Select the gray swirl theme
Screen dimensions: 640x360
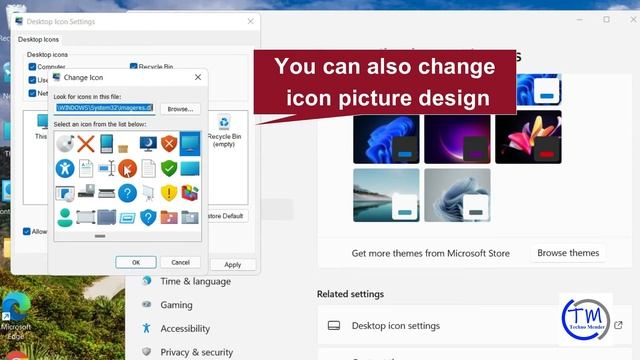pos(457,195)
